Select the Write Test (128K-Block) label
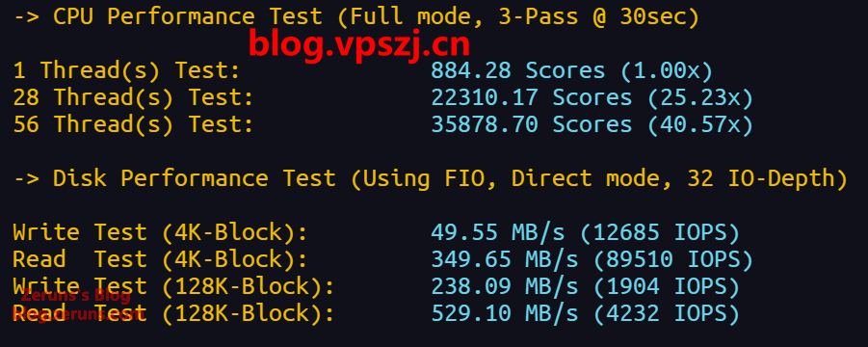Viewport: 868px width, 347px height. click(173, 286)
